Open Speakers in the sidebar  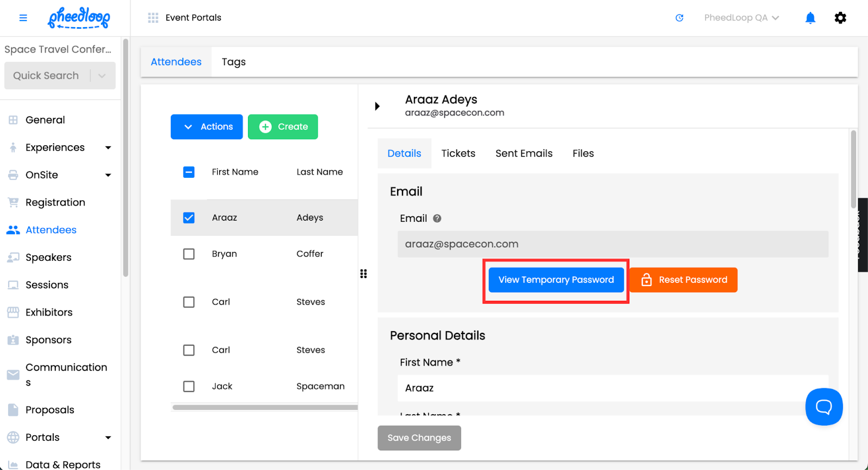(x=48, y=257)
